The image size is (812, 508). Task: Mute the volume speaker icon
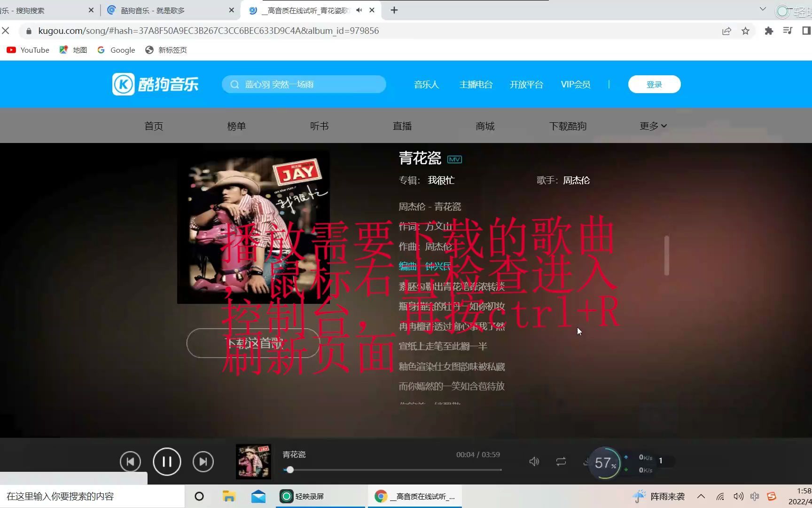(x=534, y=461)
